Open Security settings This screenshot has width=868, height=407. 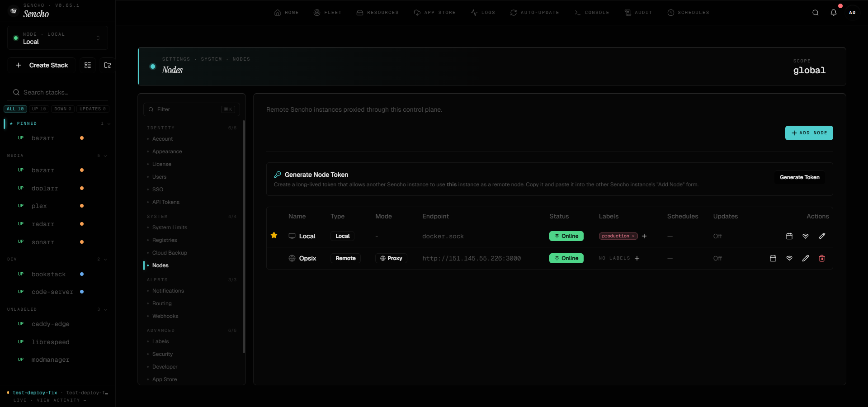pos(162,354)
